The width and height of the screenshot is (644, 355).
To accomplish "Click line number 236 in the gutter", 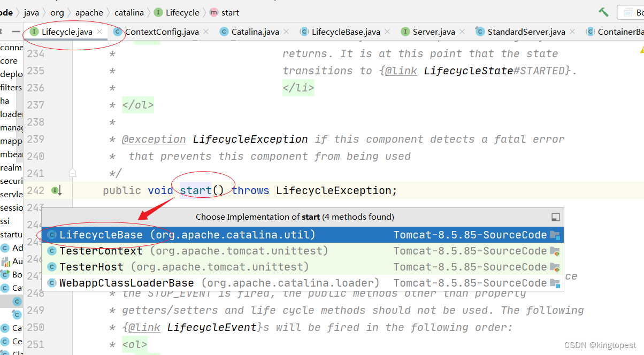I will coord(35,88).
